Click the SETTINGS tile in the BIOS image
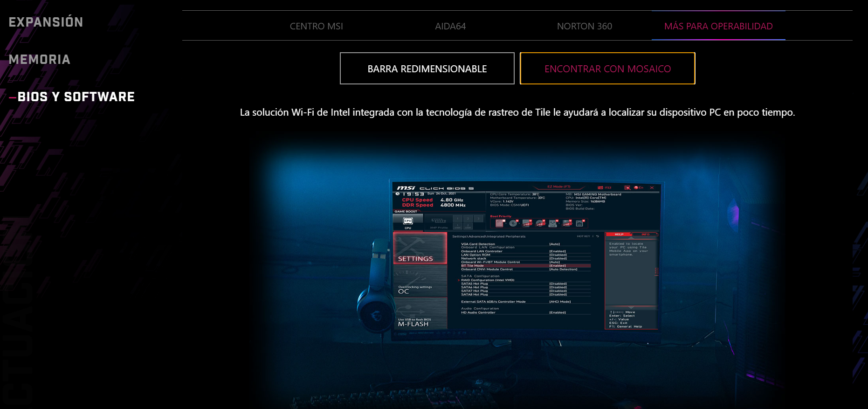The width and height of the screenshot is (868, 409). (x=420, y=249)
